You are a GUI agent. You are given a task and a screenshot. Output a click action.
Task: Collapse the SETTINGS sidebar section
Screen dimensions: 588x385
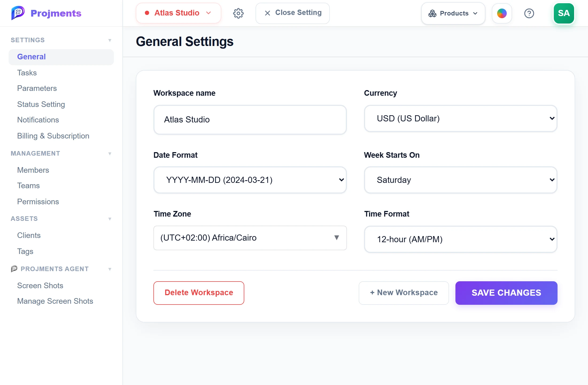tap(110, 40)
